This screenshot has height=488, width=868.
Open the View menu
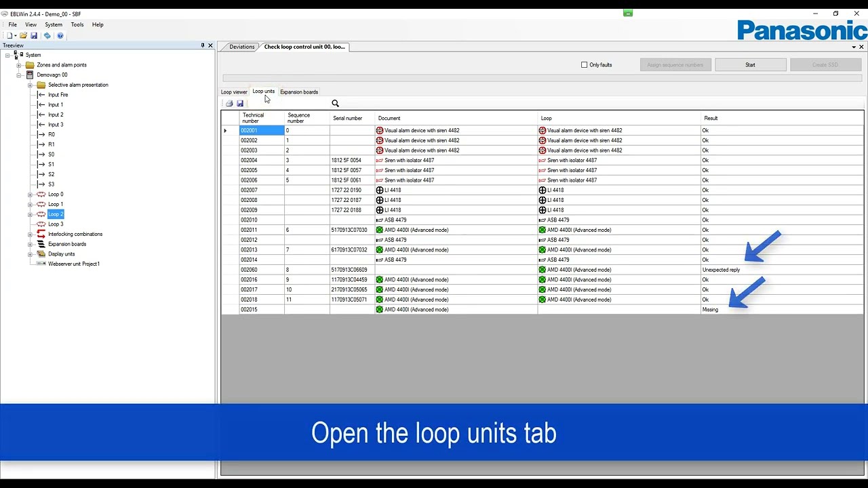point(31,24)
